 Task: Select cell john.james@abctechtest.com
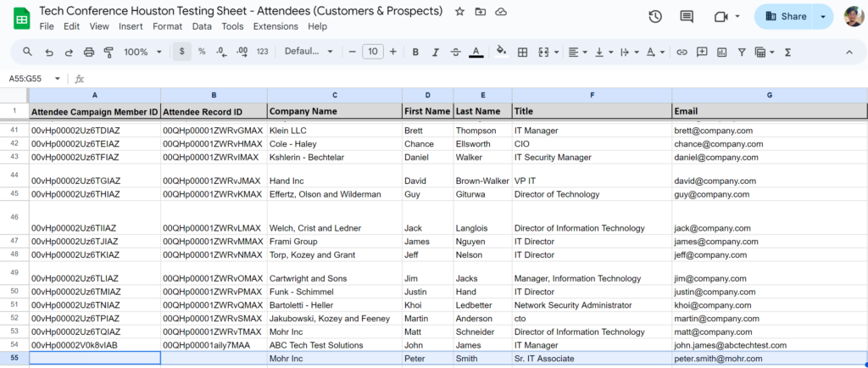(x=770, y=345)
